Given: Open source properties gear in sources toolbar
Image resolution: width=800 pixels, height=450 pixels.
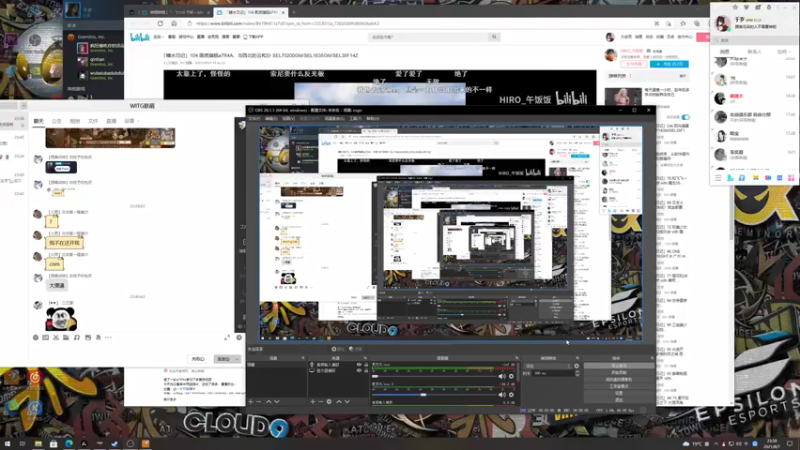Looking at the screenshot, I should pos(329,402).
